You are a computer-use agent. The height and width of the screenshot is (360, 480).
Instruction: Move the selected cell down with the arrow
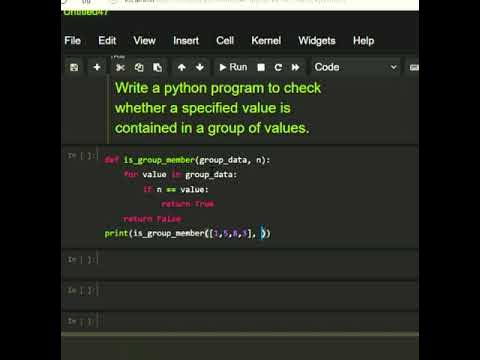point(200,67)
